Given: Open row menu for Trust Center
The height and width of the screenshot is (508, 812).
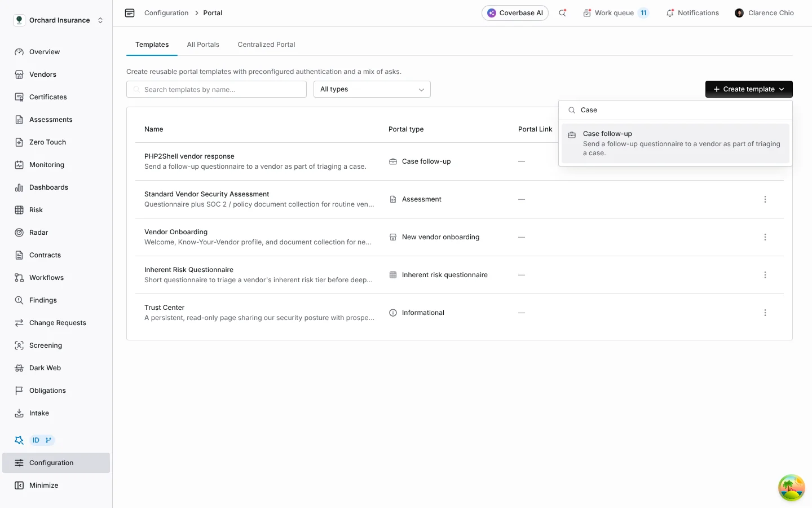Looking at the screenshot, I should pyautogui.click(x=765, y=313).
